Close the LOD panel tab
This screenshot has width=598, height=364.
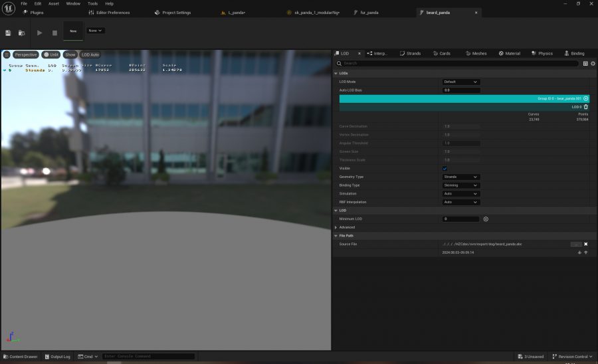359,53
